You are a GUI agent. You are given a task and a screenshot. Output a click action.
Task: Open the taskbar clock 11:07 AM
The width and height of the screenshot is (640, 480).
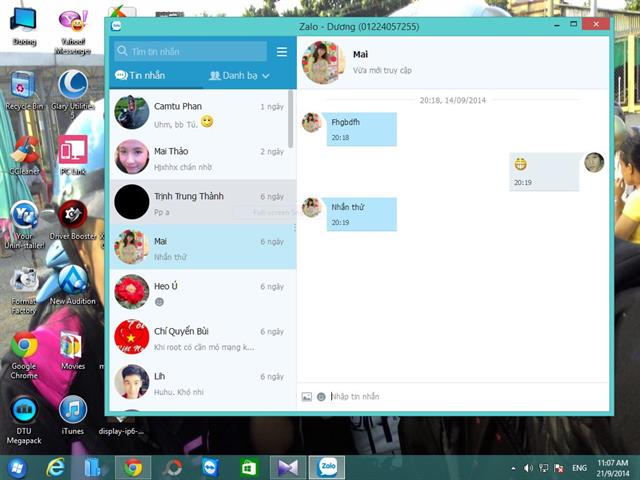tap(613, 468)
